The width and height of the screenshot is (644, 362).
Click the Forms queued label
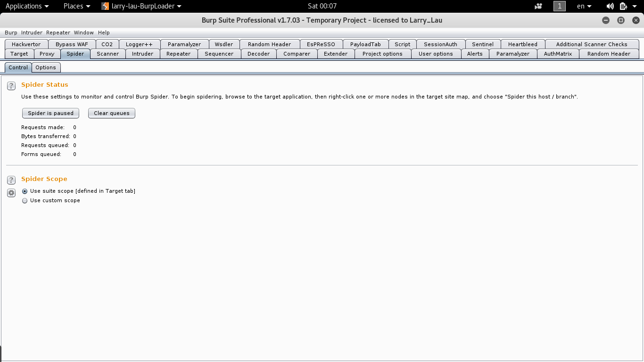(41, 154)
